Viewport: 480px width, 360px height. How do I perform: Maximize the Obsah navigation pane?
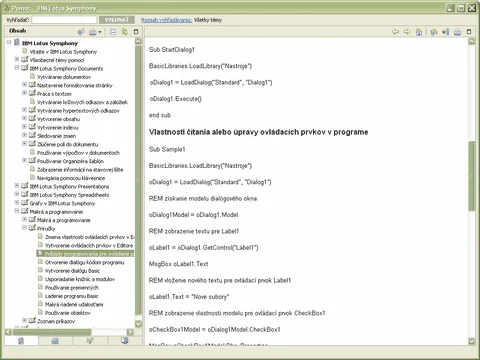(136, 32)
